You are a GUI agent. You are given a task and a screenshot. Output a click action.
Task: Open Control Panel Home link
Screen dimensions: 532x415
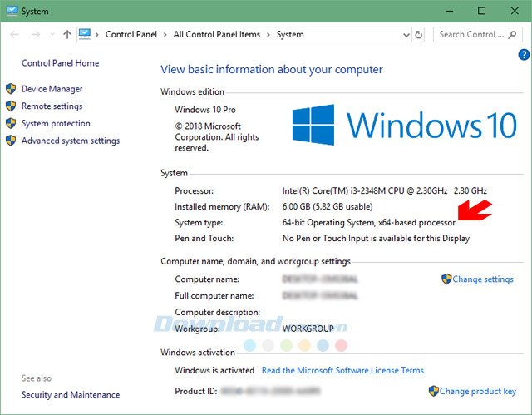point(61,63)
